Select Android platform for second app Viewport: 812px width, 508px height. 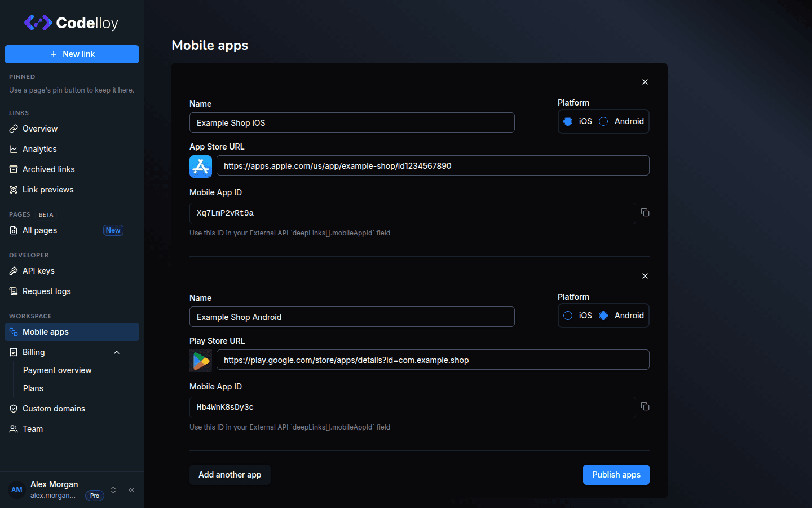pos(603,316)
